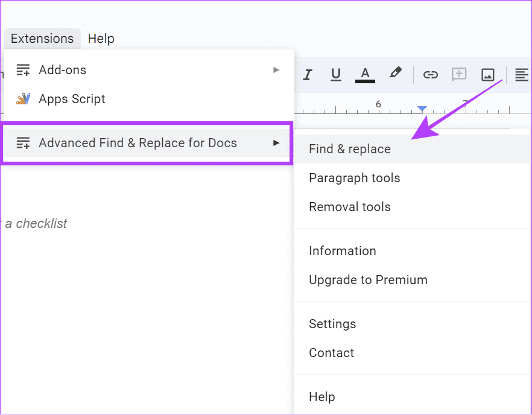This screenshot has width=532, height=415.
Task: Click the 'a checklist' placeholder text
Action: click(36, 224)
